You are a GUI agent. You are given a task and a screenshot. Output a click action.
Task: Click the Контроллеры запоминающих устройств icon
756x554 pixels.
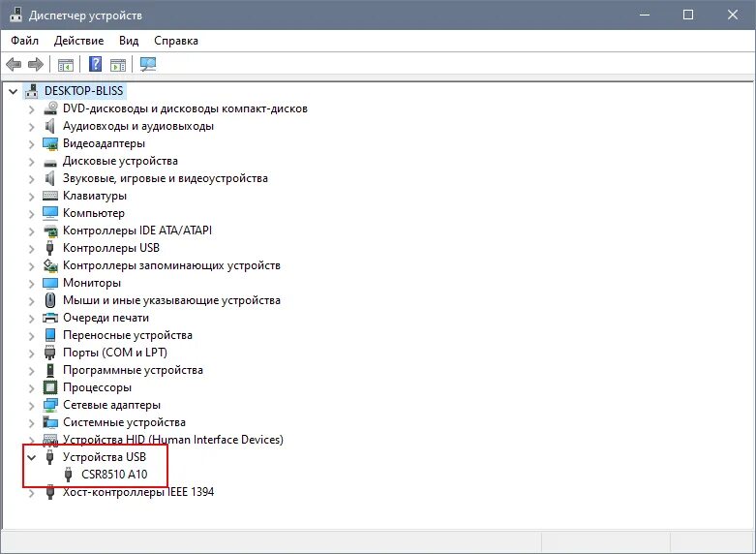pyautogui.click(x=50, y=265)
